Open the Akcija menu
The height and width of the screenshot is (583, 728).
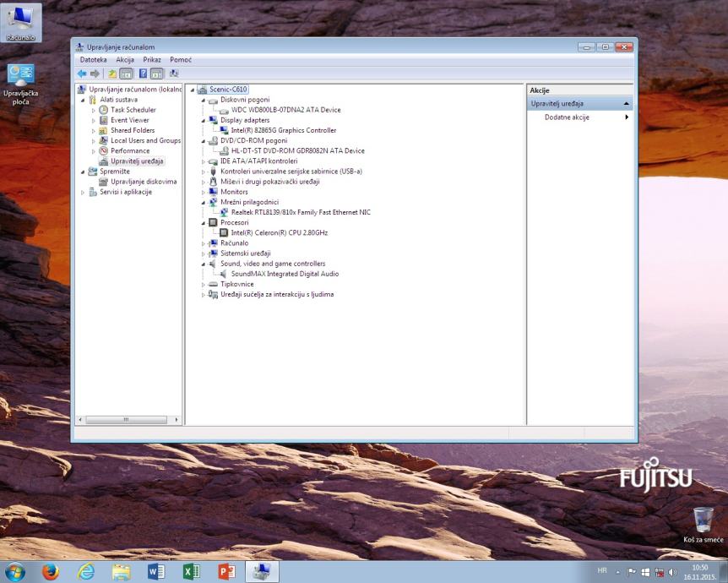pyautogui.click(x=125, y=60)
